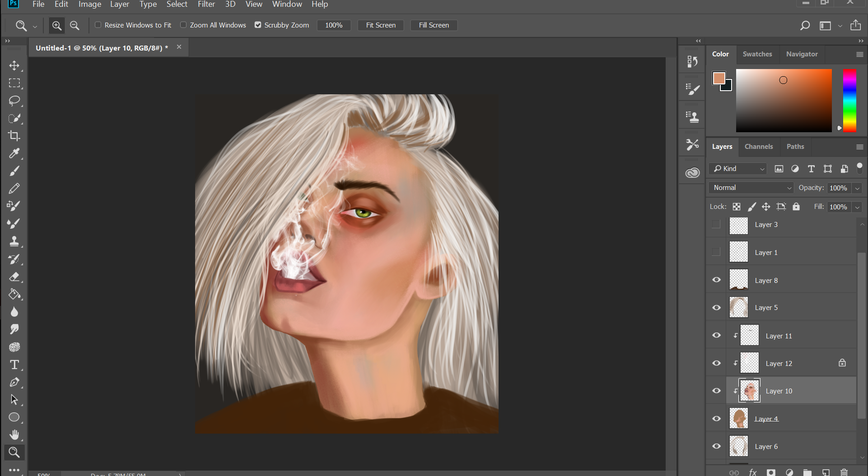Click Add layer style fx icon
Image resolution: width=868 pixels, height=476 pixels.
click(752, 472)
